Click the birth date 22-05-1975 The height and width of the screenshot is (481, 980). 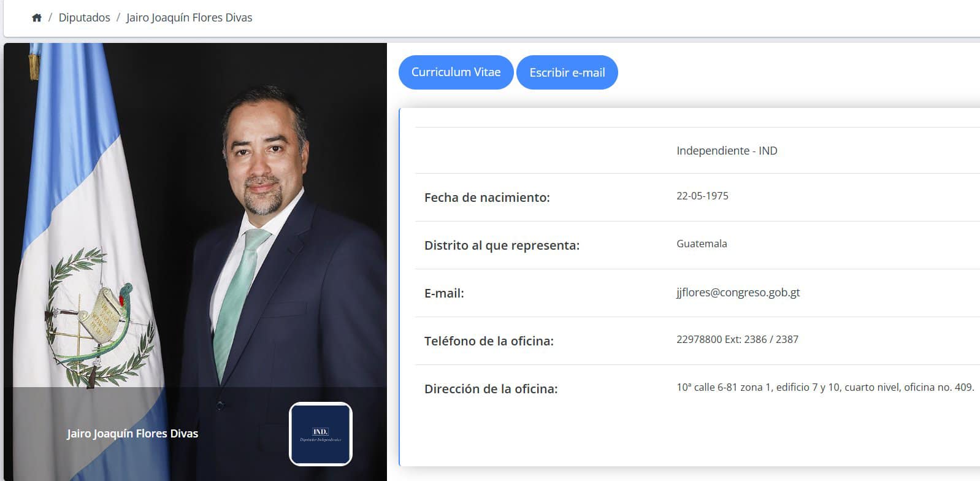click(702, 196)
